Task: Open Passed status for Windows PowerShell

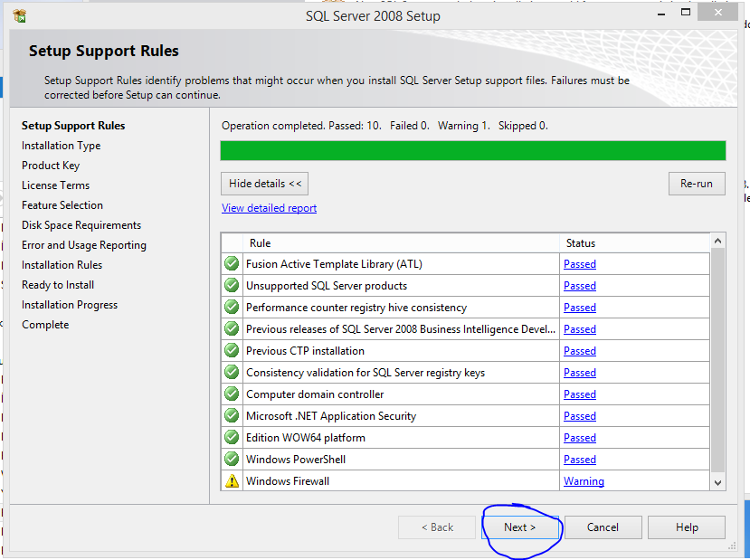Action: pyautogui.click(x=580, y=459)
